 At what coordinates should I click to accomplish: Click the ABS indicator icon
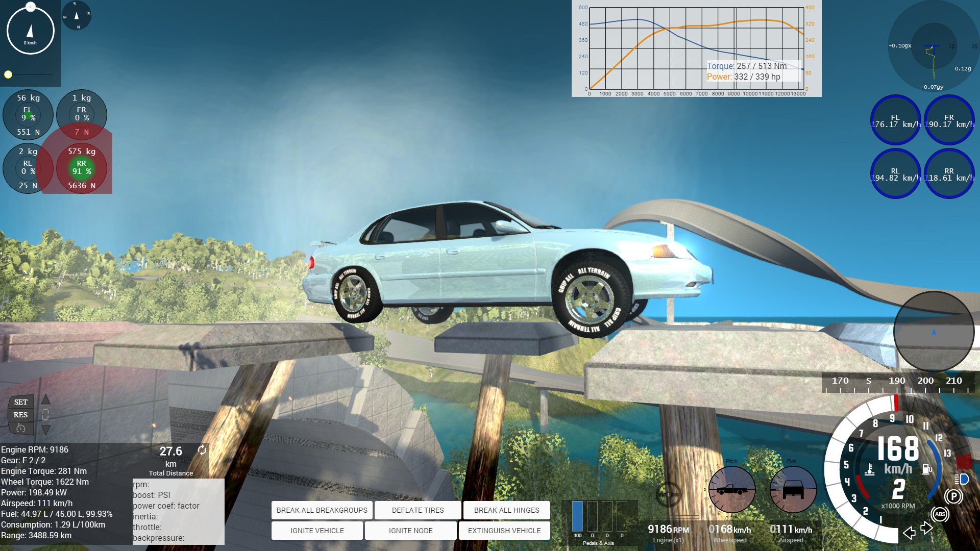pyautogui.click(x=940, y=514)
